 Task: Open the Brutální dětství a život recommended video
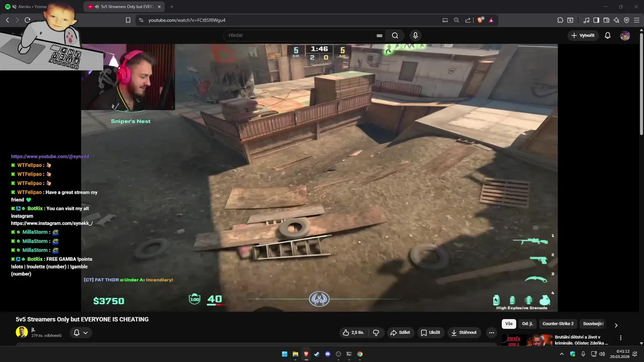tap(581, 340)
